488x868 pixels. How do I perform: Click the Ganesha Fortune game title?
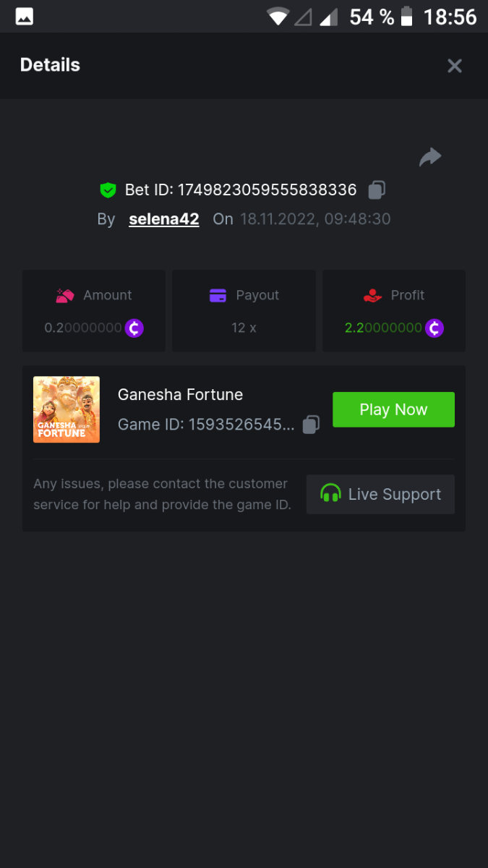(180, 395)
